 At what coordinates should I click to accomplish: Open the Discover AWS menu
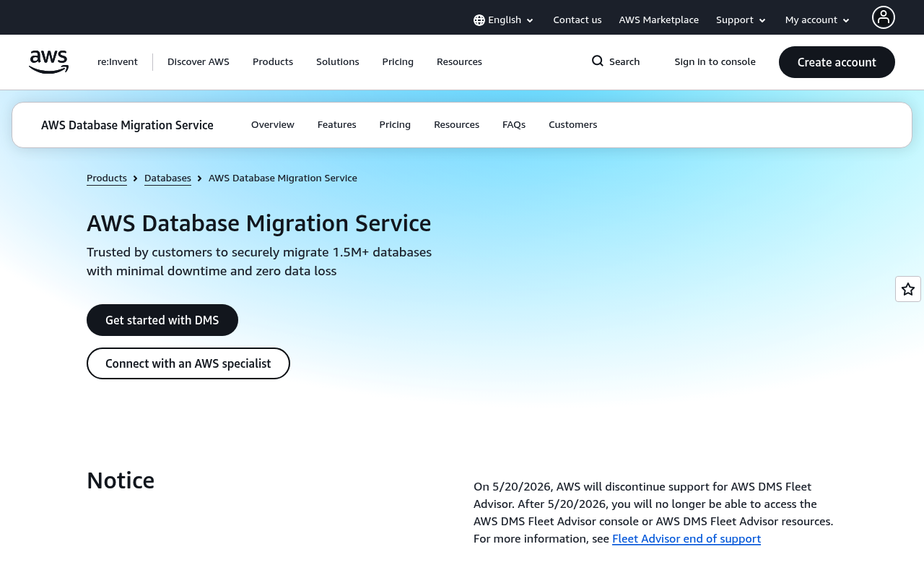click(199, 62)
